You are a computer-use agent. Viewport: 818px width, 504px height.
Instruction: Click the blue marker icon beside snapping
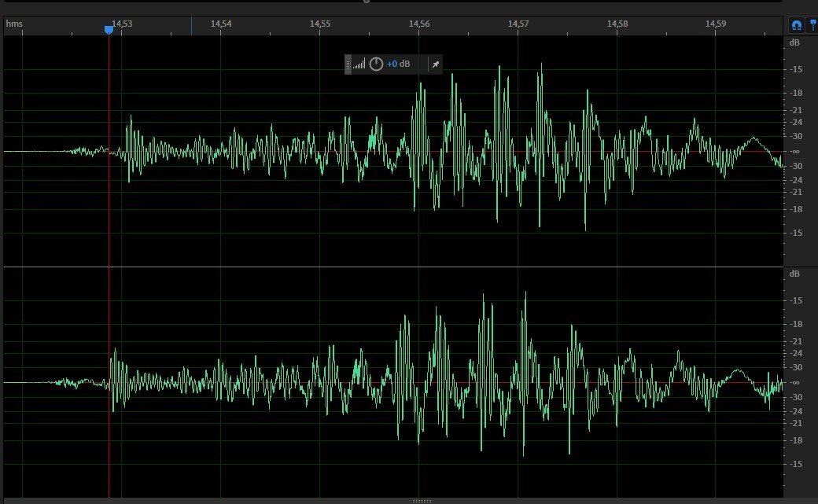tap(813, 25)
